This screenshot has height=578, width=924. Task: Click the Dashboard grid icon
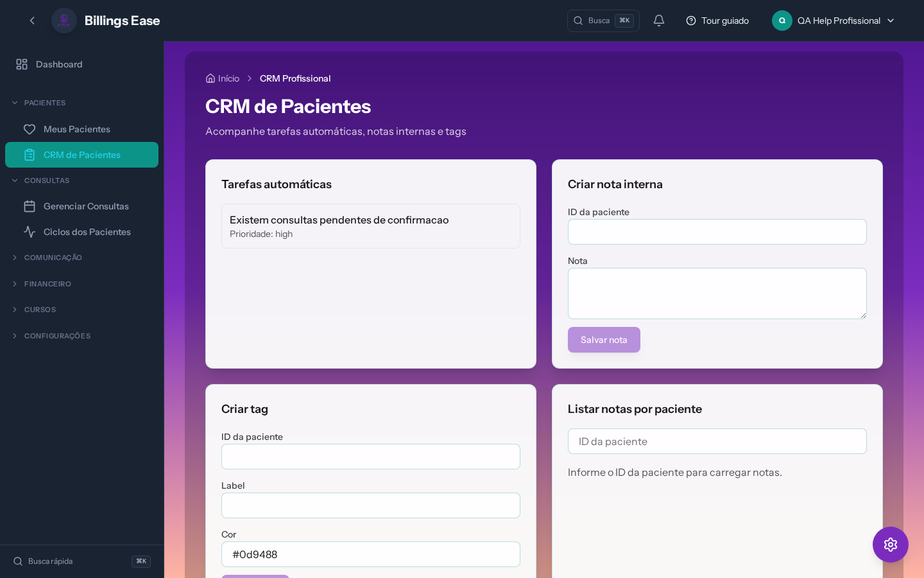pyautogui.click(x=22, y=64)
